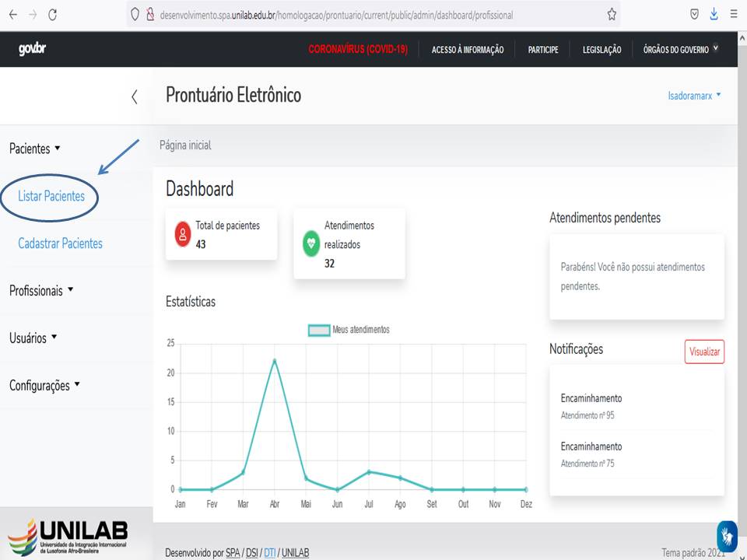The image size is (747, 560).
Task: Expand the Usuários sidebar menu
Action: 33,338
